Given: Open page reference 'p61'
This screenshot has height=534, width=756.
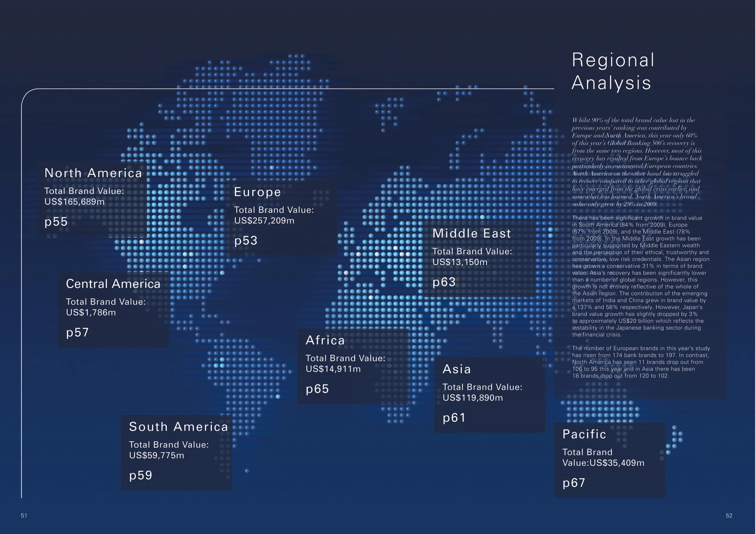Looking at the screenshot, I should click(454, 418).
